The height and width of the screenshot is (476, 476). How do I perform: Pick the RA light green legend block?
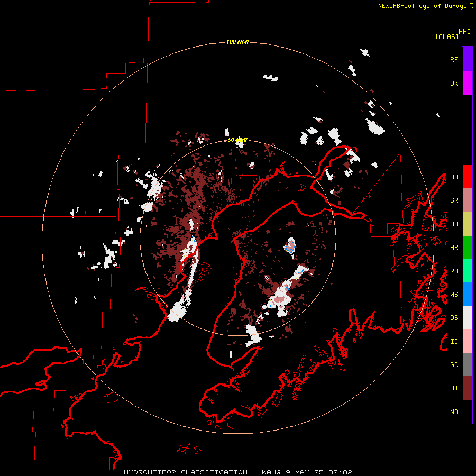[467, 271]
